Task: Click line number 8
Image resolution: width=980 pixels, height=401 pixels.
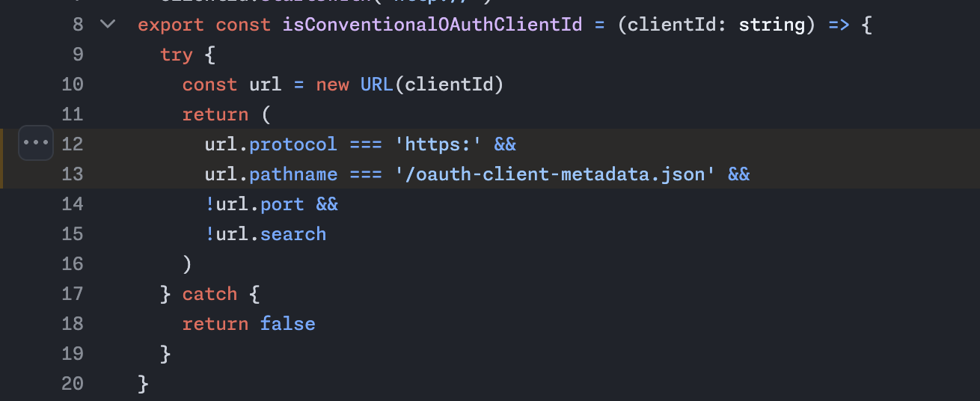Action: coord(78,24)
